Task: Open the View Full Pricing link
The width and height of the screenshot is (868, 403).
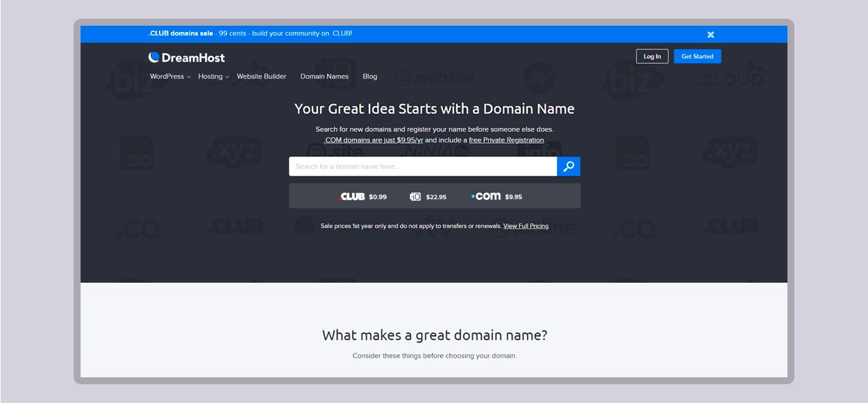Action: click(x=526, y=226)
